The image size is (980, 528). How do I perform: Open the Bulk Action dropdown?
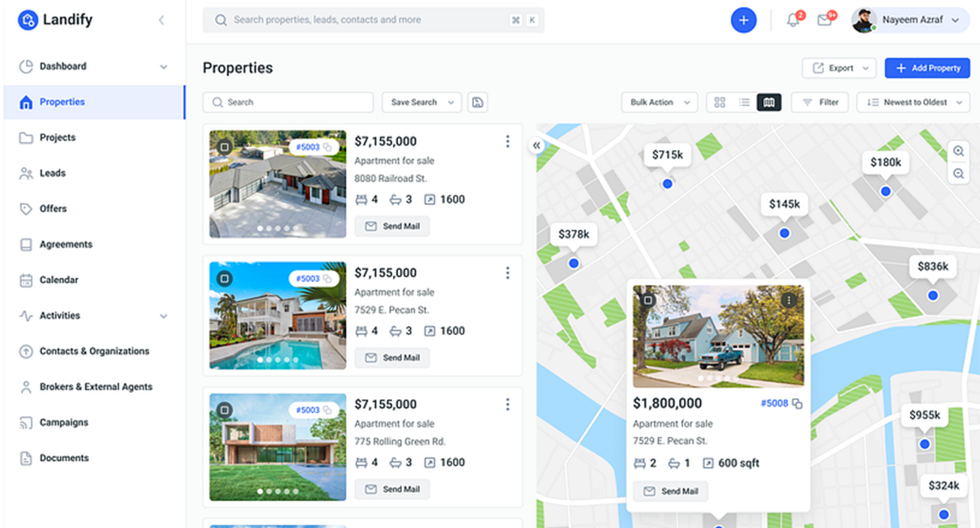coord(660,103)
